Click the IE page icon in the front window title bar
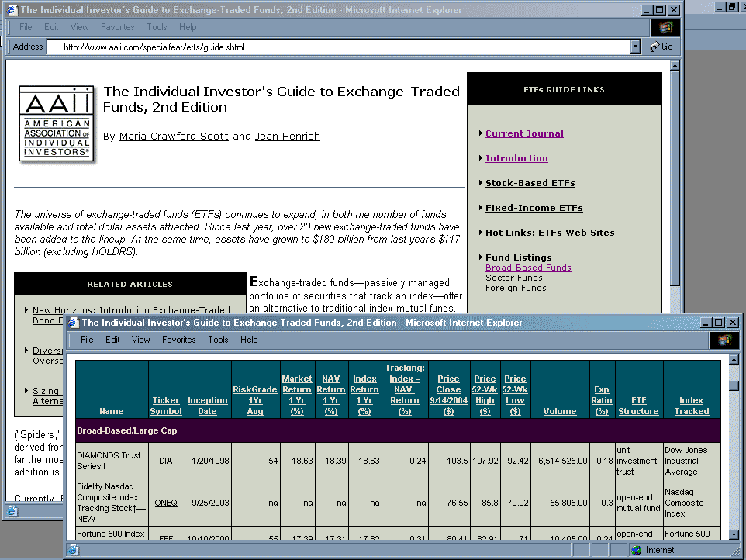746x560 pixels. (73, 323)
